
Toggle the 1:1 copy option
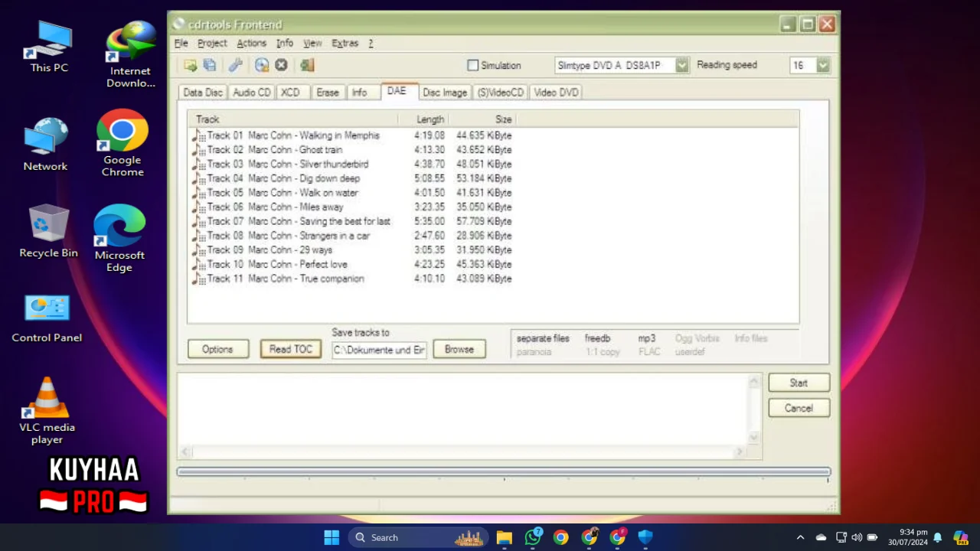point(603,352)
